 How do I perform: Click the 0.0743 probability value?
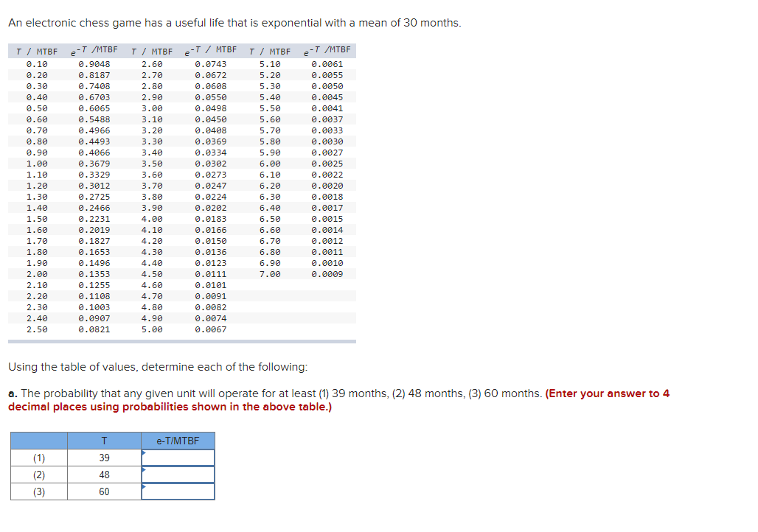[211, 64]
